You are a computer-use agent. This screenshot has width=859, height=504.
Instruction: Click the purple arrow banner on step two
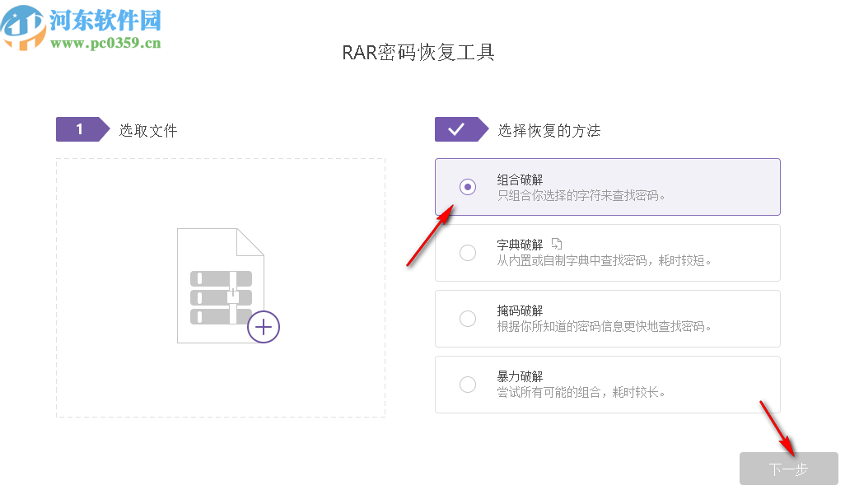click(463, 129)
